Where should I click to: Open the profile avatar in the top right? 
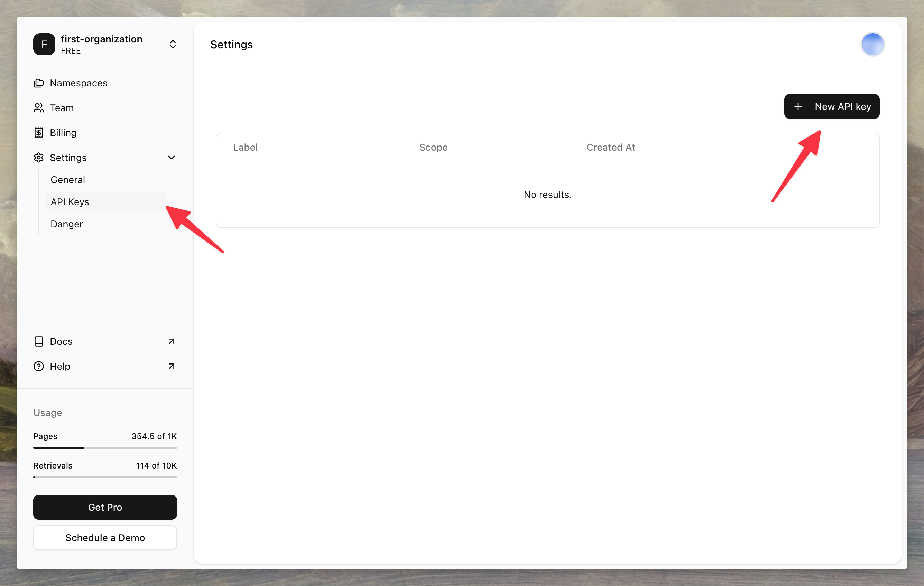pyautogui.click(x=872, y=44)
